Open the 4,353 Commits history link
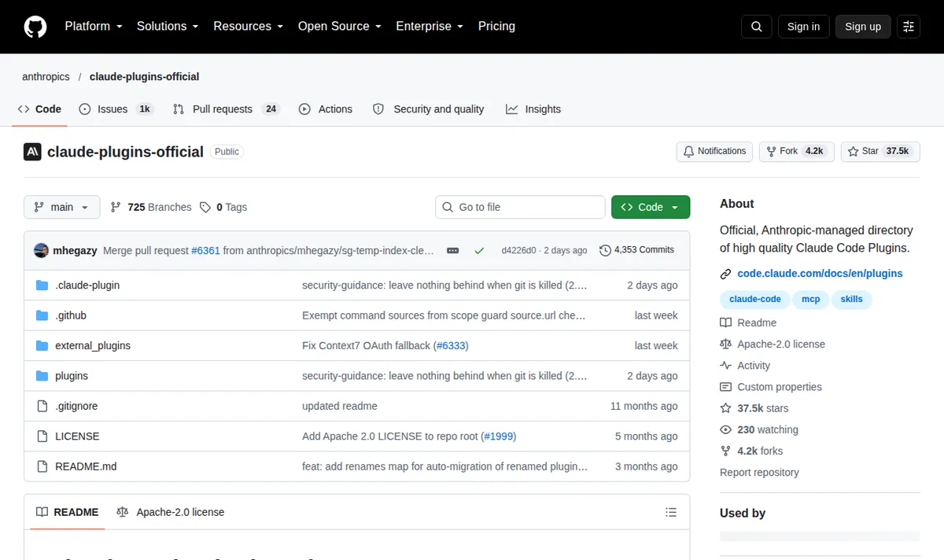This screenshot has width=944, height=560. 636,250
